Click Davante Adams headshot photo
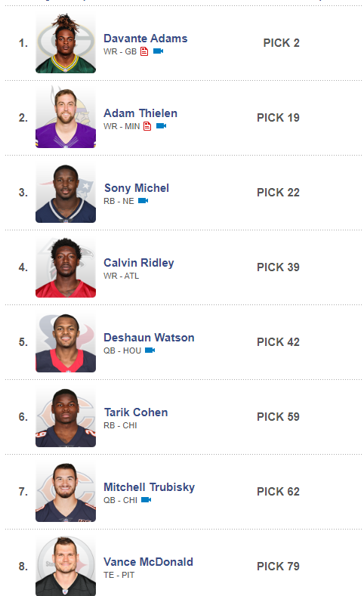This screenshot has height=596, width=364. [66, 43]
